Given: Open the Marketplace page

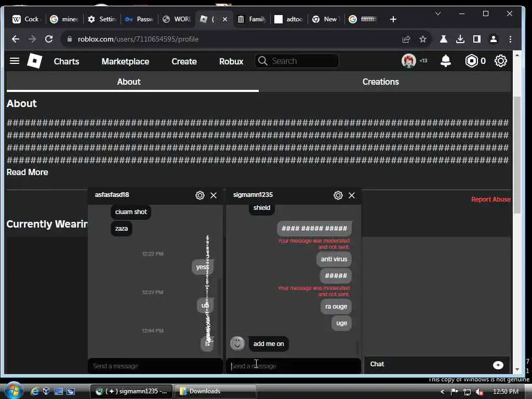Looking at the screenshot, I should click(x=125, y=61).
